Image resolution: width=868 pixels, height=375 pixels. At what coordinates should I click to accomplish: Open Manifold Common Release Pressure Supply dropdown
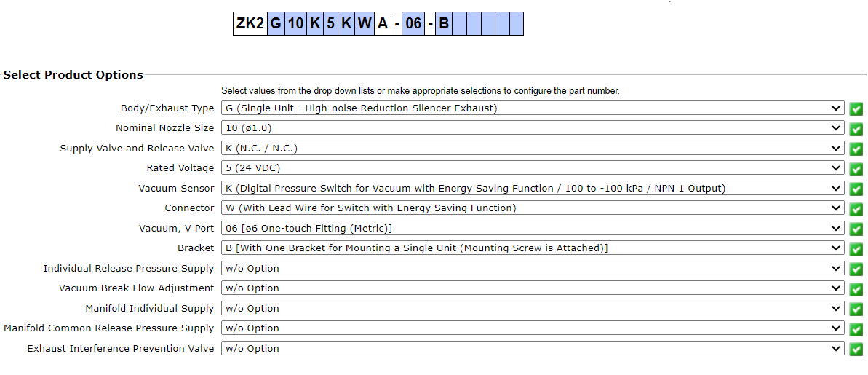(532, 328)
